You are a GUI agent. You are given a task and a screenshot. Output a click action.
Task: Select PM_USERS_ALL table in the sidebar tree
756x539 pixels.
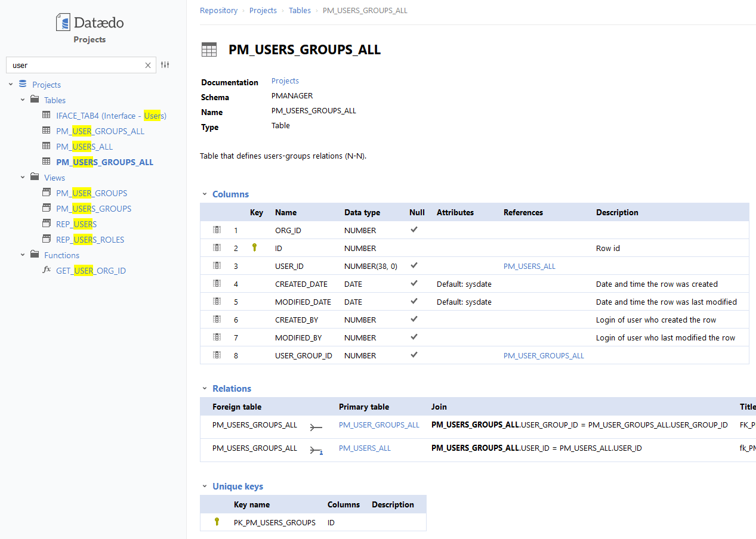[84, 146]
